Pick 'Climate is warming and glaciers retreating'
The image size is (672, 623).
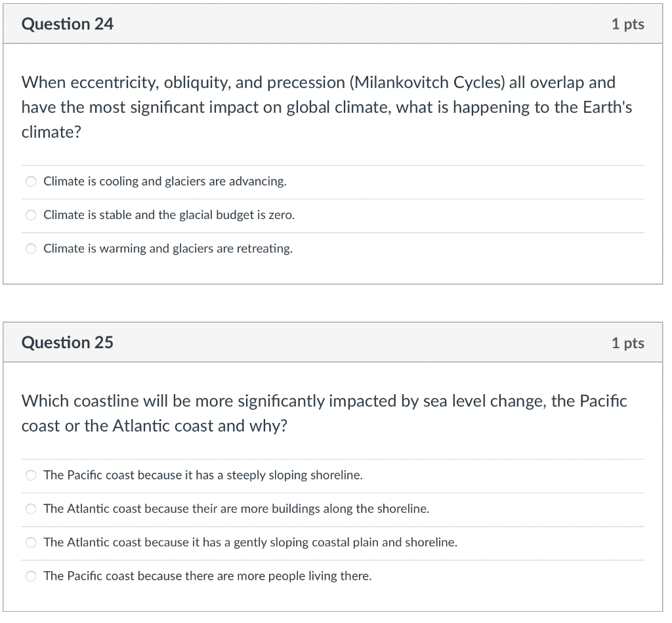coord(30,249)
